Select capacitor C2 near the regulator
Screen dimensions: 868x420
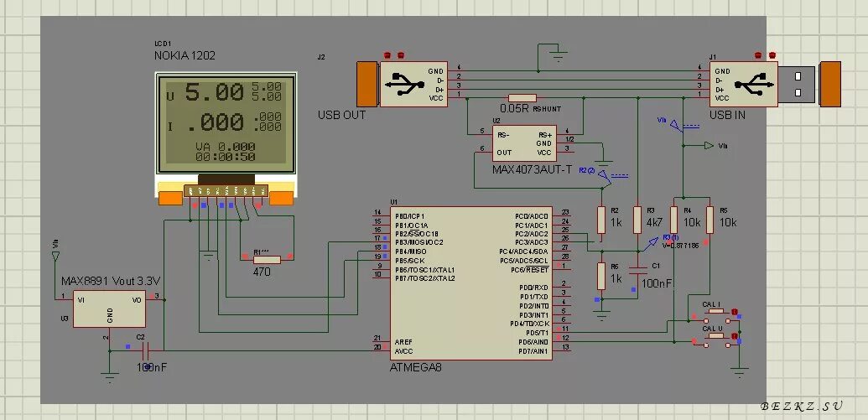146,350
